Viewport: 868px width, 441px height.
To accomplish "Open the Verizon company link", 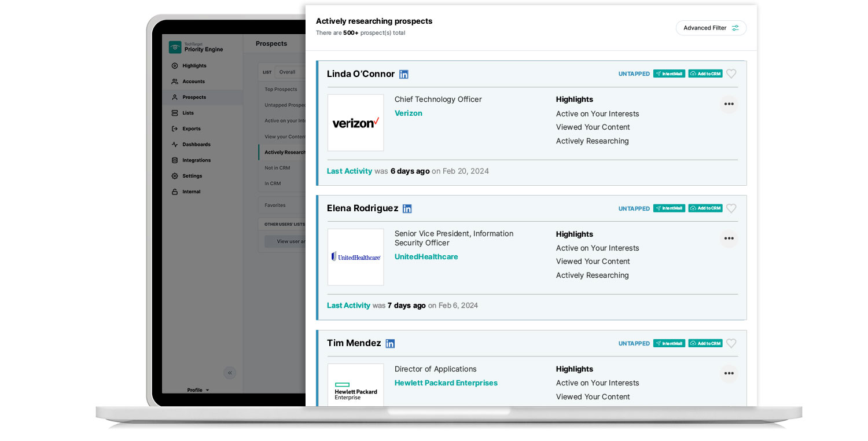I will [408, 113].
